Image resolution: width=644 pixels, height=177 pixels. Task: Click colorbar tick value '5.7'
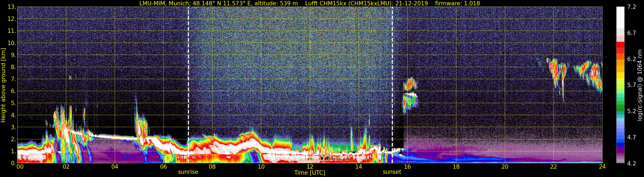pos(632,85)
